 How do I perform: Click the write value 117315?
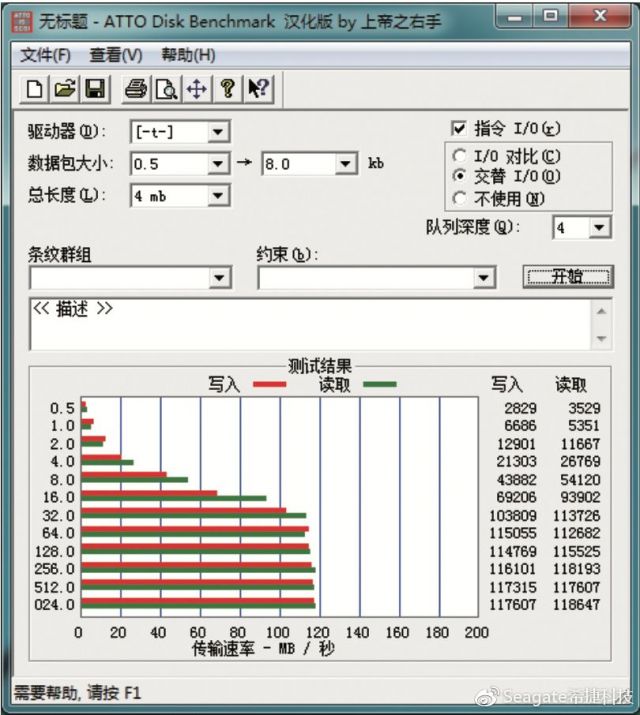pos(513,587)
